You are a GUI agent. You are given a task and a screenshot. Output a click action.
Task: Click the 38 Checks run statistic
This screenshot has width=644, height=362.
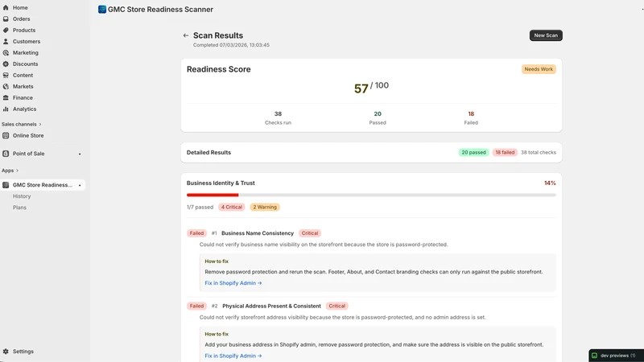(x=278, y=117)
